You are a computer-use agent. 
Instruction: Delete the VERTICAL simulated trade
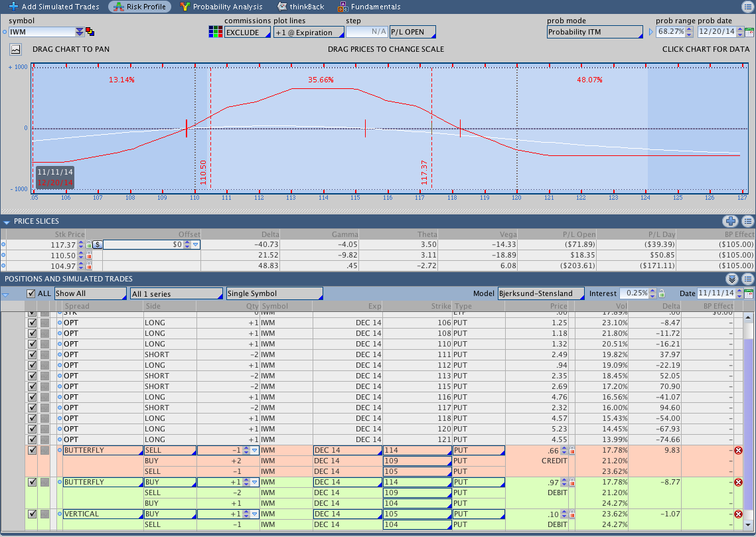tap(738, 514)
